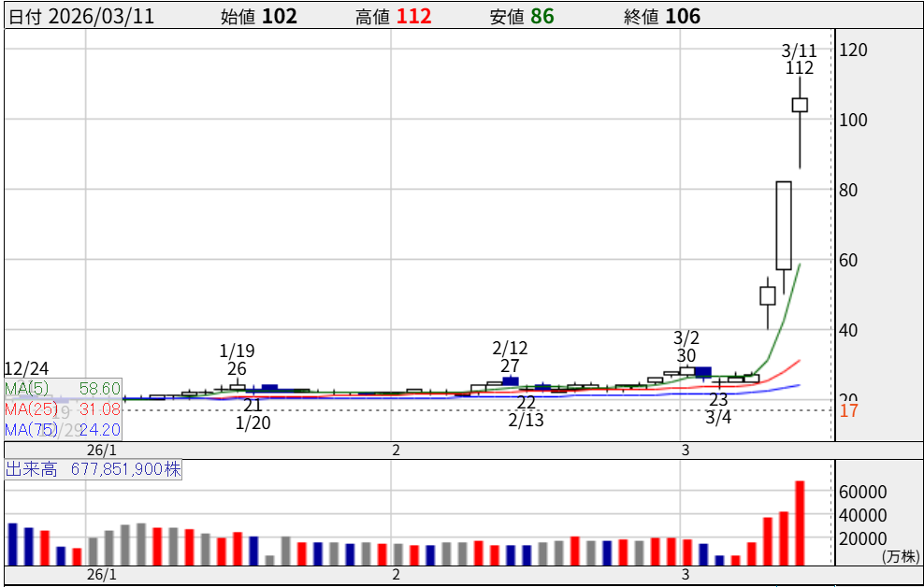This screenshot has height=587, width=924.
Task: Click the 3/2 30 peak annotation
Action: click(x=686, y=346)
